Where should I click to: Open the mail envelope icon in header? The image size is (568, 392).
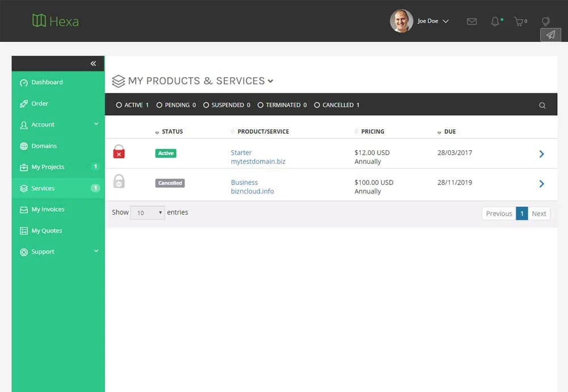[471, 22]
